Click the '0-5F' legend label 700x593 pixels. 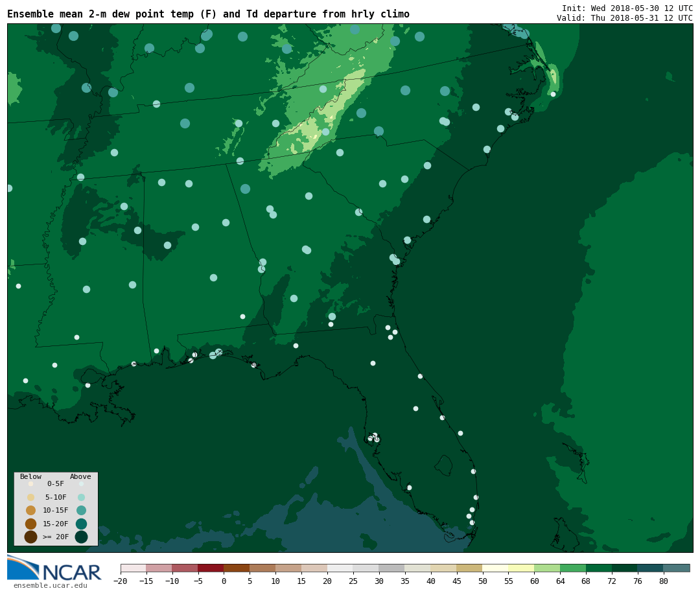(x=56, y=483)
